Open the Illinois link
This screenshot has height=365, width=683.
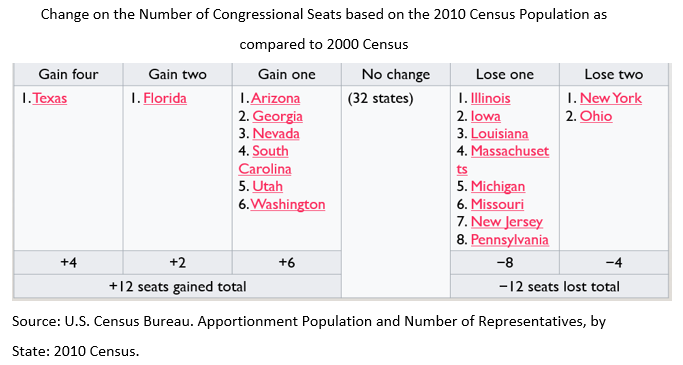[x=490, y=98]
